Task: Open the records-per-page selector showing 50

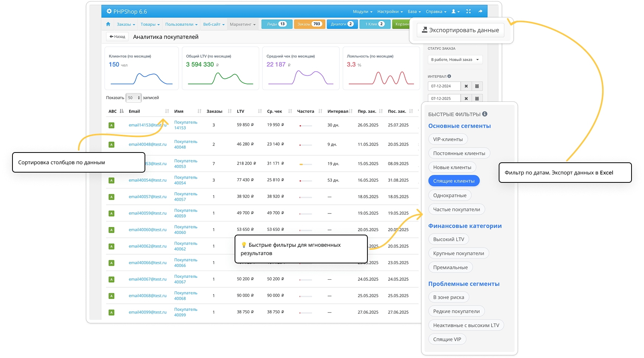Action: (x=133, y=98)
